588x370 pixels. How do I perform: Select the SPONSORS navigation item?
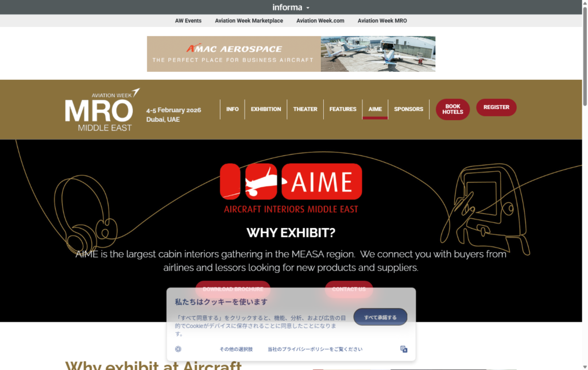click(x=408, y=109)
